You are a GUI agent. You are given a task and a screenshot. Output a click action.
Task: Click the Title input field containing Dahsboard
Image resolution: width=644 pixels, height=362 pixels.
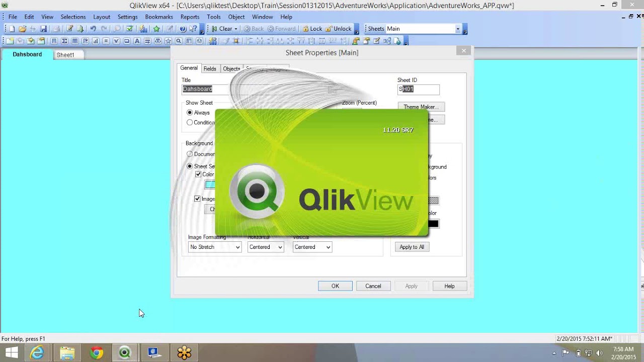click(260, 89)
